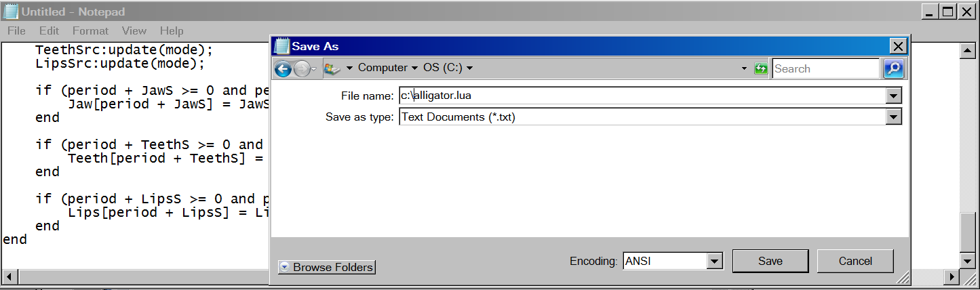The width and height of the screenshot is (980, 290).
Task: Close the Save As dialog
Action: (898, 46)
